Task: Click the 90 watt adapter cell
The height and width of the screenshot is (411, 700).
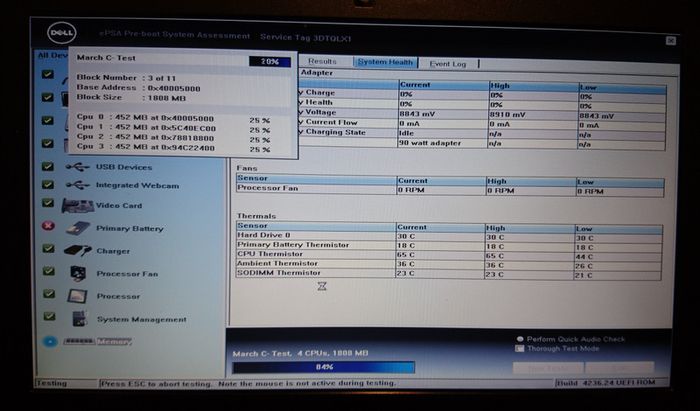Action: (442, 143)
